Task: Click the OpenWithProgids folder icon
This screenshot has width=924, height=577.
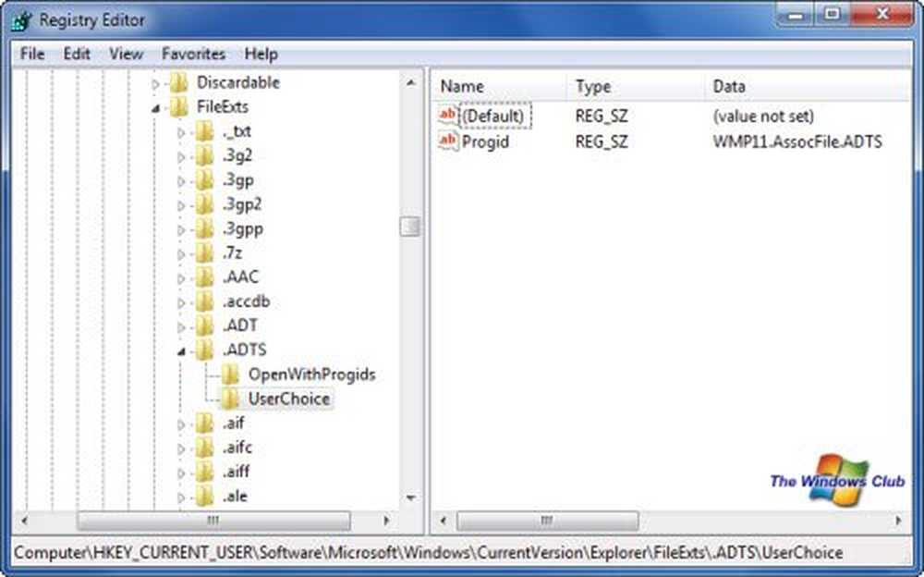Action: (x=231, y=374)
